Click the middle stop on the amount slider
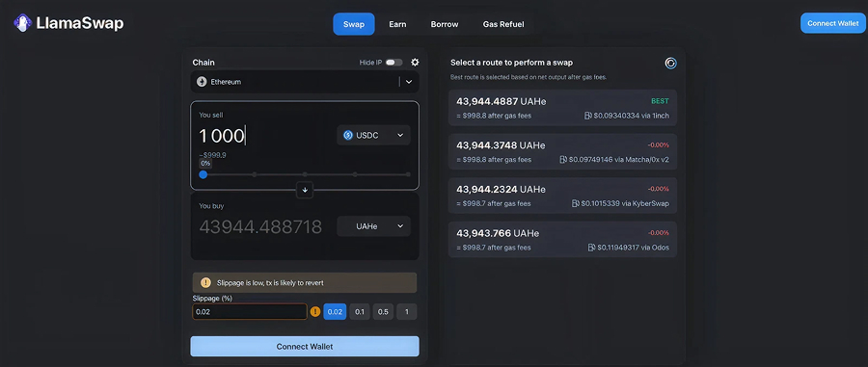 coord(305,174)
